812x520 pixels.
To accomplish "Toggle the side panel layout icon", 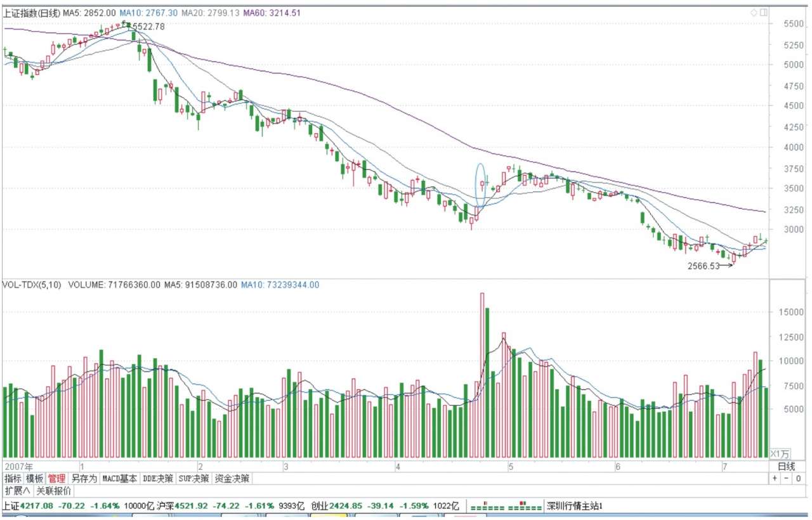I will [763, 12].
